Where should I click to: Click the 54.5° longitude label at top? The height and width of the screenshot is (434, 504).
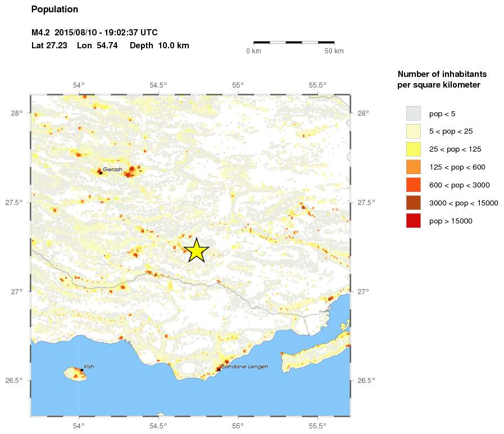[x=158, y=85]
